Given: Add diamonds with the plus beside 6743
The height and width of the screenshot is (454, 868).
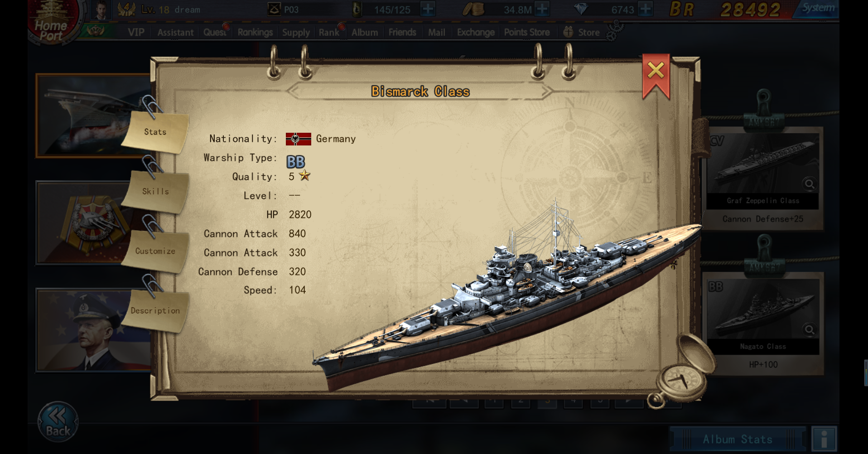Looking at the screenshot, I should [645, 9].
